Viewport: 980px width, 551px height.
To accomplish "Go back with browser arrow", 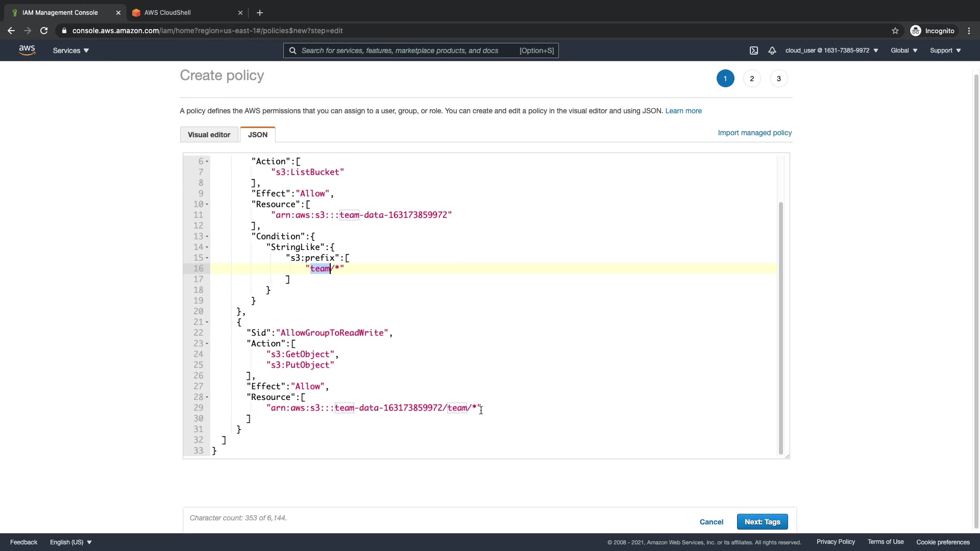I will click(11, 31).
